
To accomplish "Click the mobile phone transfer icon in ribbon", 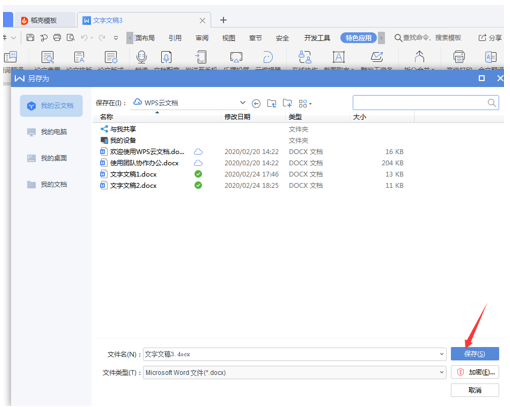I will pyautogui.click(x=201, y=57).
